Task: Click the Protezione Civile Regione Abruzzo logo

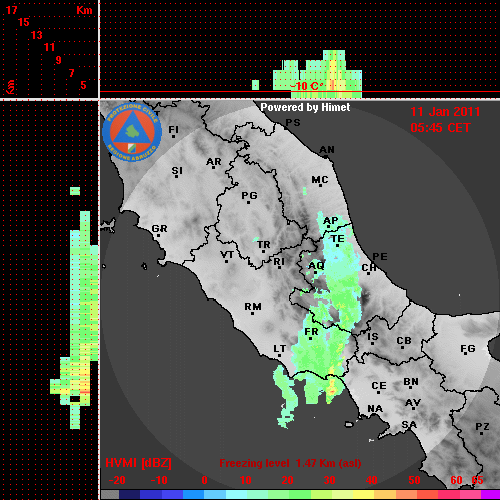Action: (x=132, y=132)
